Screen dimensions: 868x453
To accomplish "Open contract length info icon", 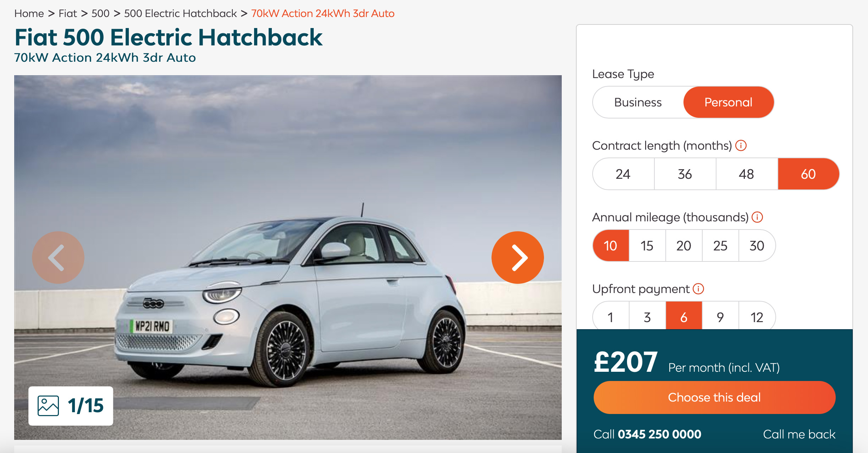I will (x=741, y=145).
